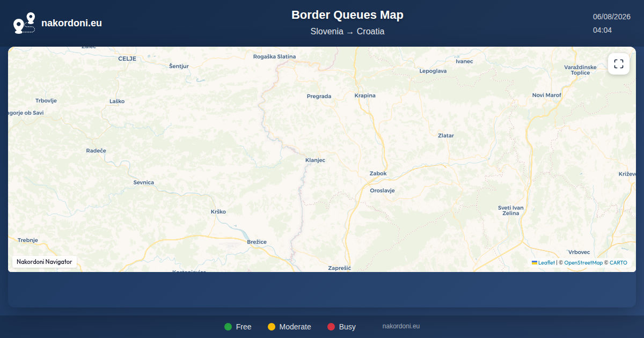The width and height of the screenshot is (644, 338).
Task: Click Brežice on the map
Action: pos(257,242)
